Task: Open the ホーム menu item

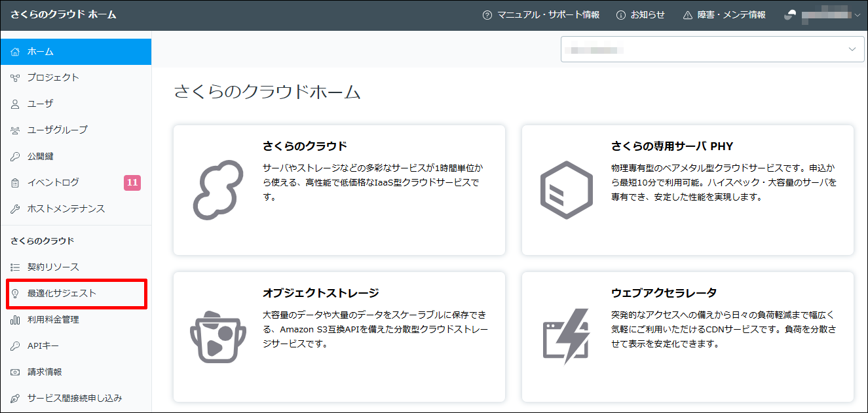Action: (x=76, y=51)
